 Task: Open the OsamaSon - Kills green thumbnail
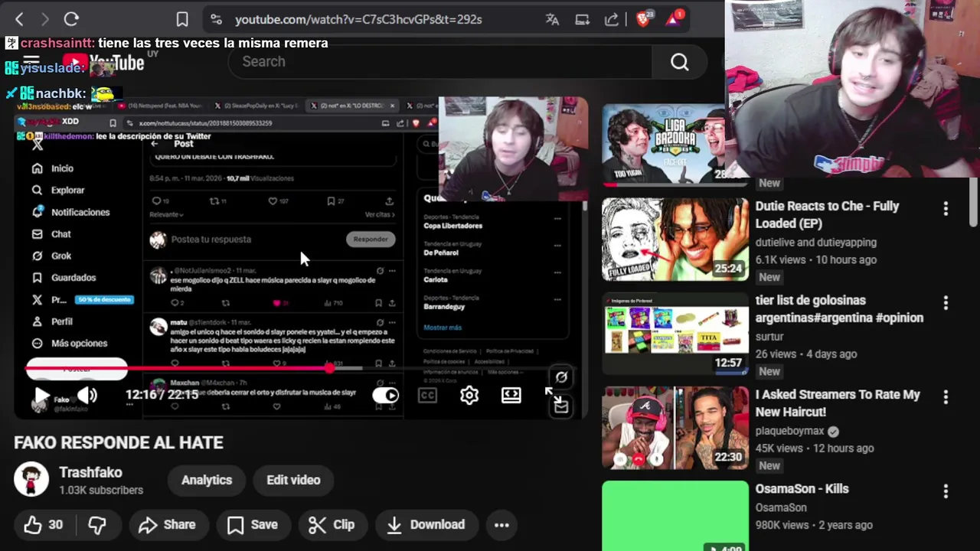[675, 516]
